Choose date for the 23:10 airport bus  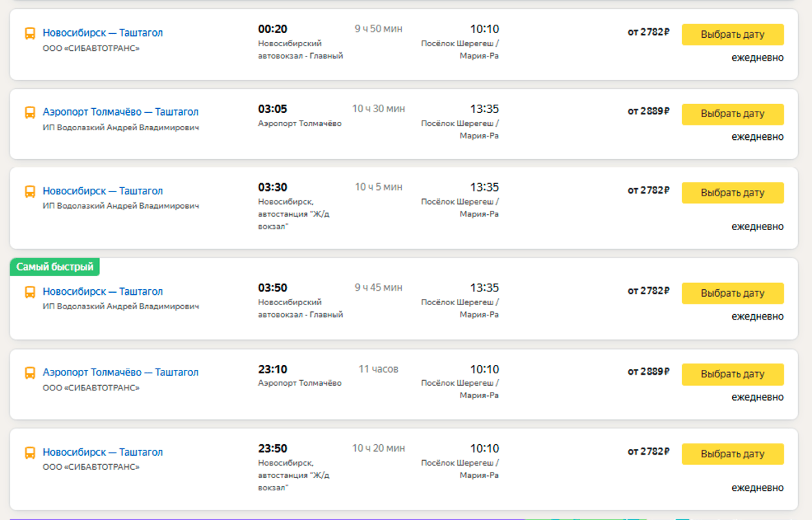tap(732, 374)
